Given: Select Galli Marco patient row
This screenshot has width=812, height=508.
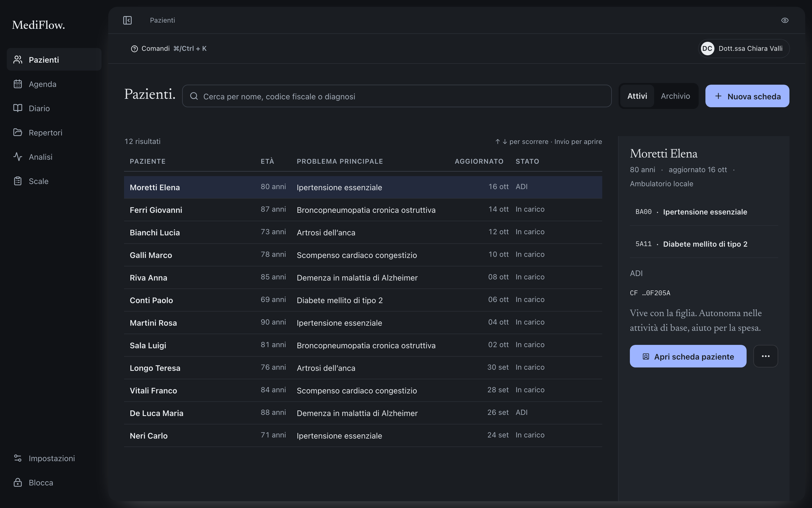Looking at the screenshot, I should (x=363, y=255).
